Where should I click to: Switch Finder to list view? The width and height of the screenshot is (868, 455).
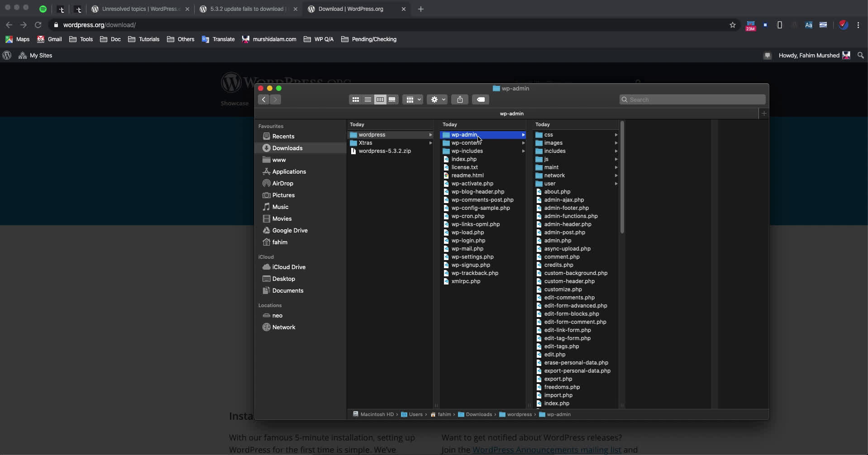coord(368,100)
